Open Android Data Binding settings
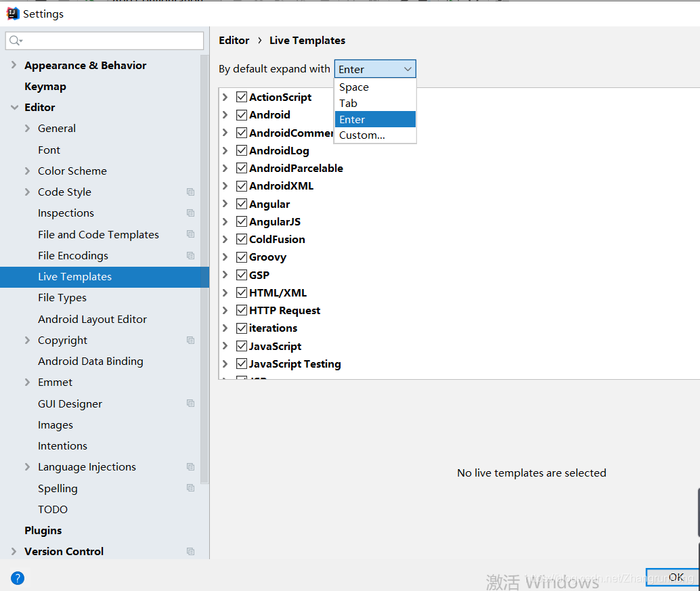The image size is (700, 591). (91, 361)
